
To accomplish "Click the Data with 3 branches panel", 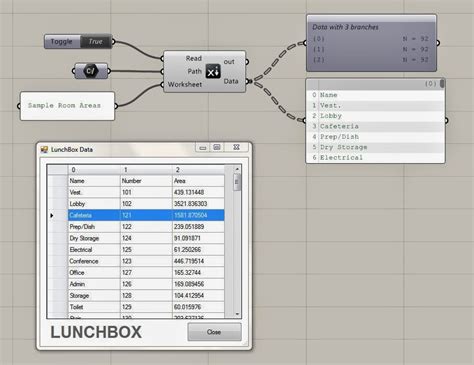I will pyautogui.click(x=371, y=43).
